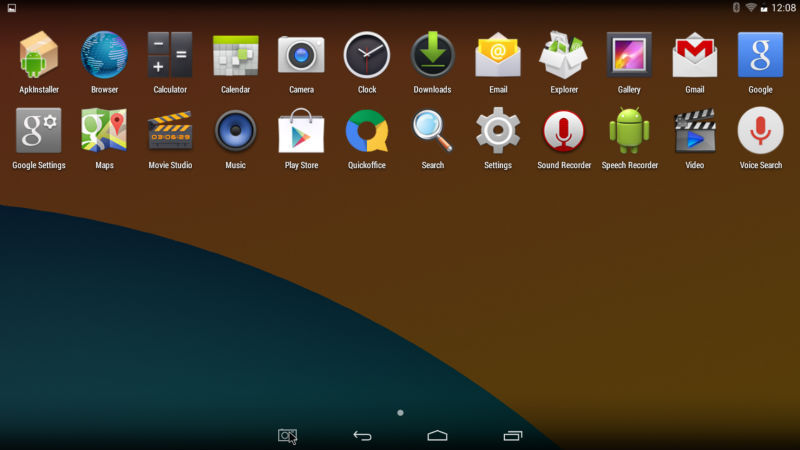The height and width of the screenshot is (450, 800).
Task: Open the Clock app
Action: pyautogui.click(x=367, y=55)
